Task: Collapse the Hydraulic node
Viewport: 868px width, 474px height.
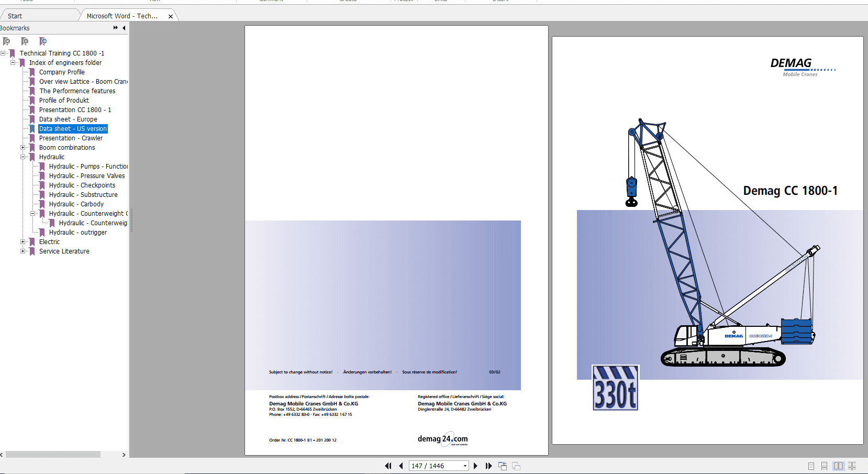Action: pos(24,157)
